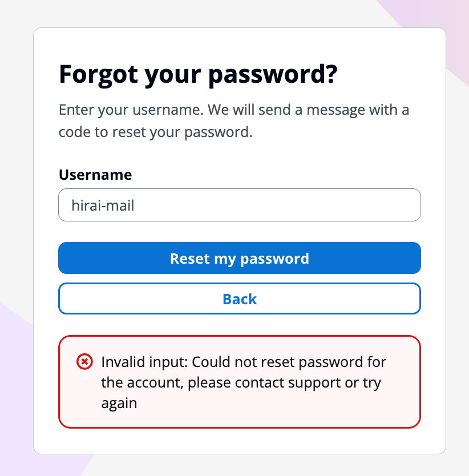Click the word 'again' in the error alert

pyautogui.click(x=119, y=403)
